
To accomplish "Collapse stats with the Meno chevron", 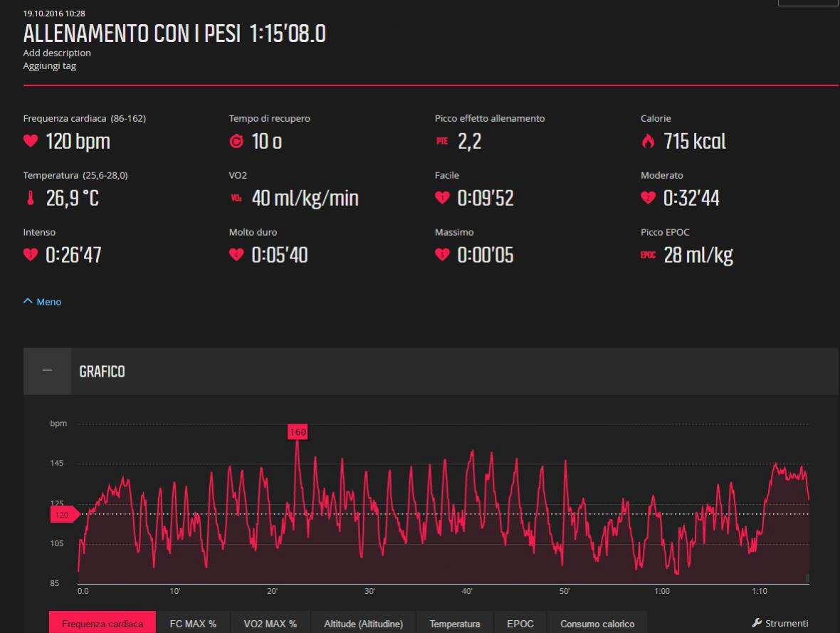I will 28,302.
